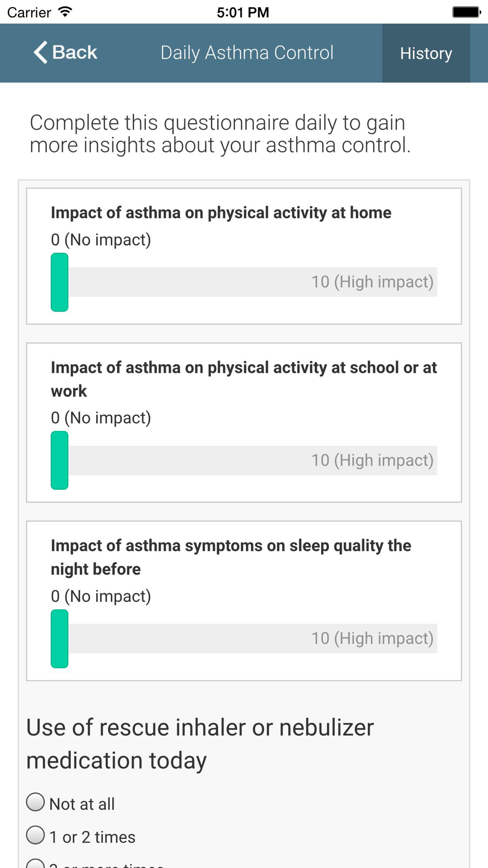Image resolution: width=488 pixels, height=868 pixels.
Task: Set school or work slider to High impact end
Action: coord(432,460)
